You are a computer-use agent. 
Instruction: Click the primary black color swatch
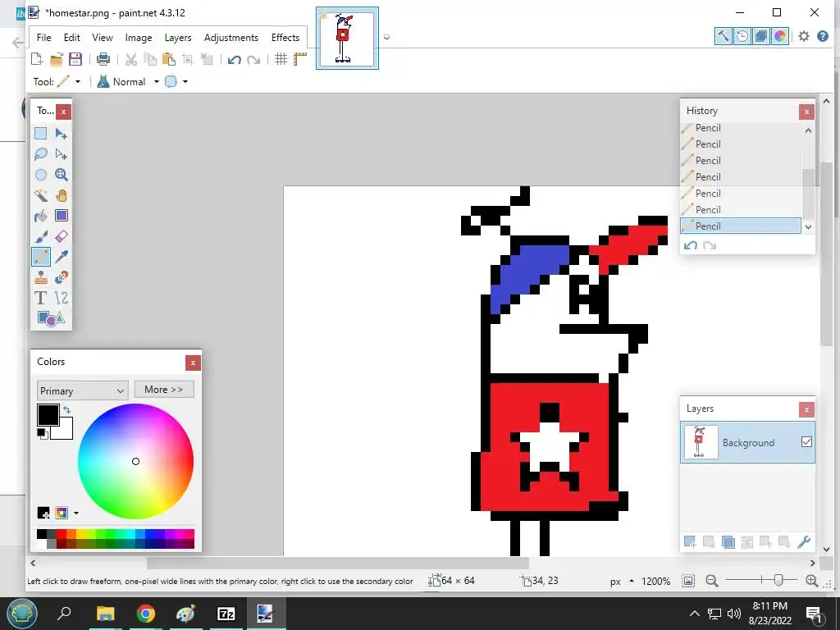pos(48,415)
